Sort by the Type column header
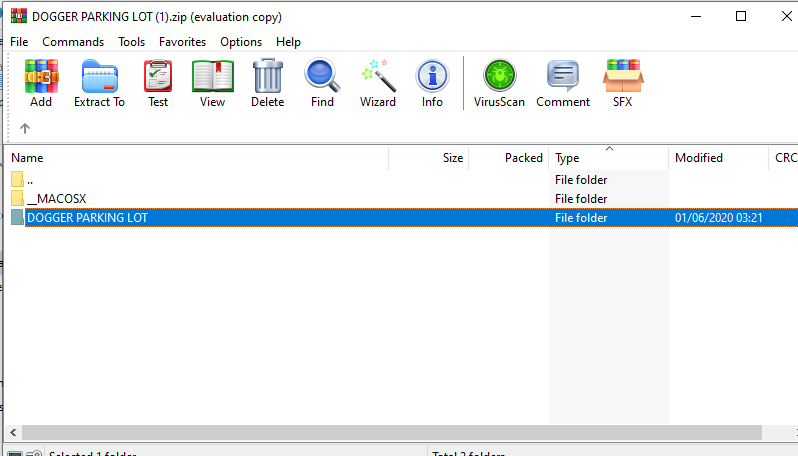 tap(608, 158)
